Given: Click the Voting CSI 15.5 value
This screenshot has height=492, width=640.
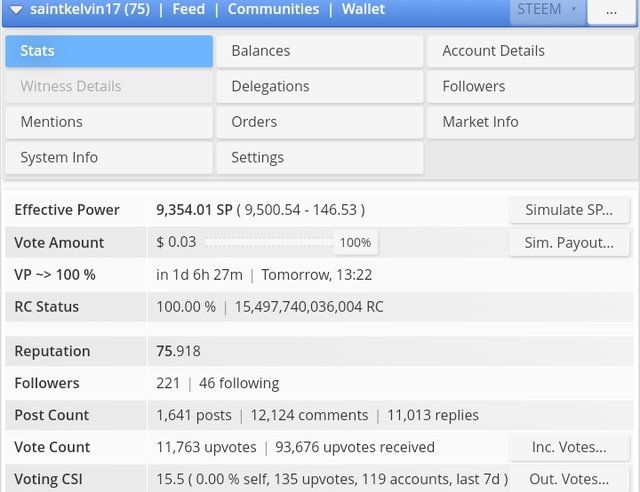Looking at the screenshot, I should pos(170,479).
